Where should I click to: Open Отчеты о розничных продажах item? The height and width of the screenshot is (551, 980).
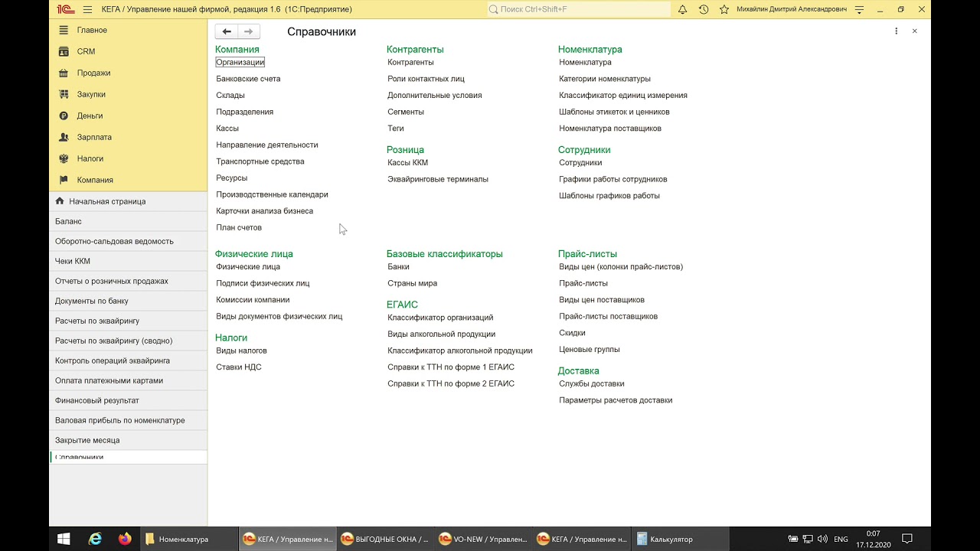coord(128,281)
